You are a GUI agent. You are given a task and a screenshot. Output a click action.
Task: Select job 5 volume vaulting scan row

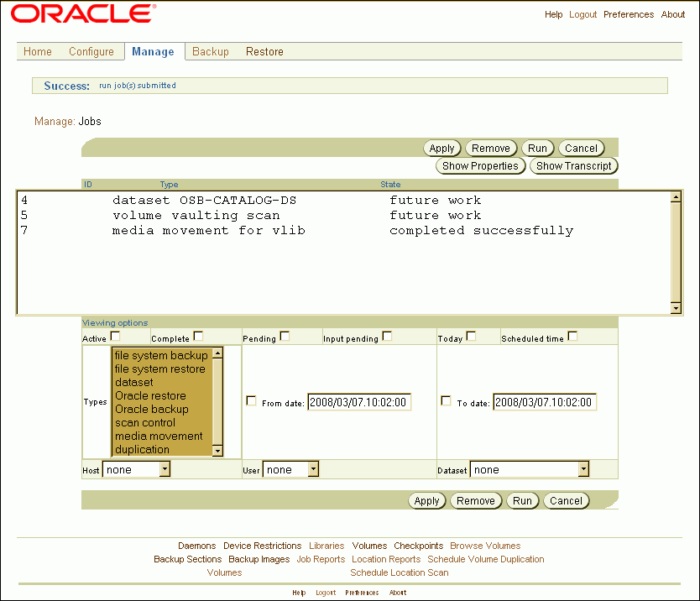(343, 215)
